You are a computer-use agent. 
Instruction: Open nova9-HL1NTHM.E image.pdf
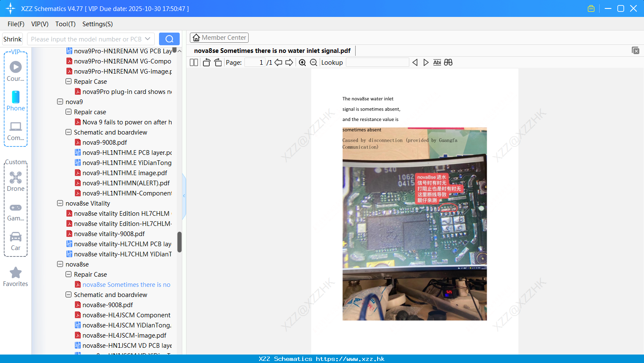pyautogui.click(x=125, y=173)
